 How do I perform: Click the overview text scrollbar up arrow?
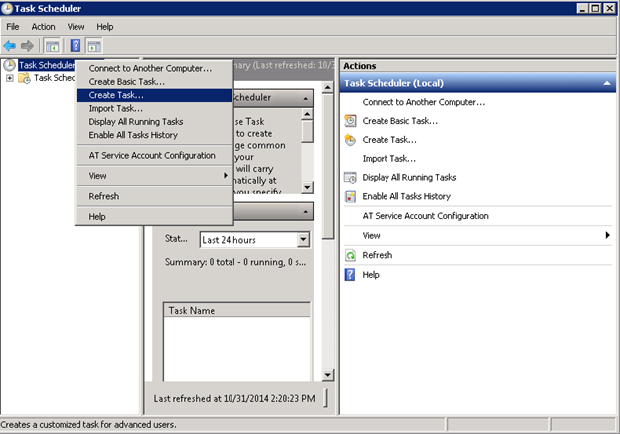307,115
